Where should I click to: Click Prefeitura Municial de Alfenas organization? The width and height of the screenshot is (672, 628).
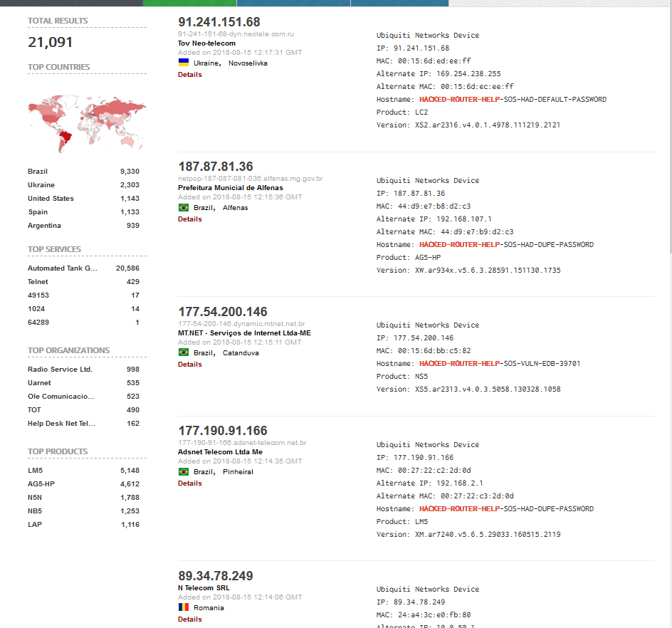point(231,188)
